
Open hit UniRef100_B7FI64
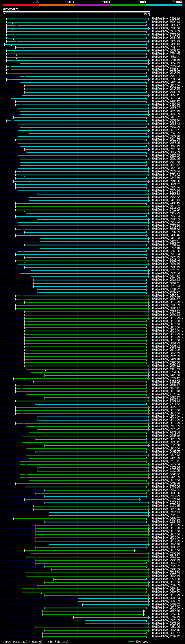point(166,35)
